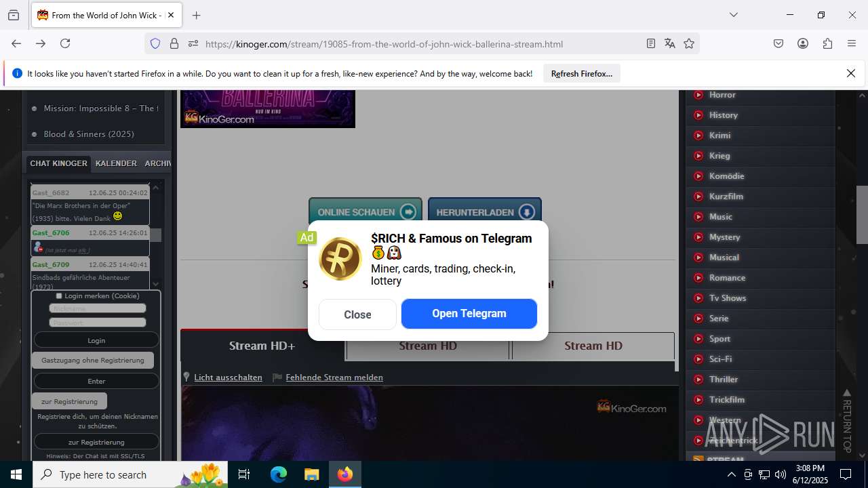The width and height of the screenshot is (868, 488).
Task: Close the John Wick browser tab
Action: tap(171, 15)
